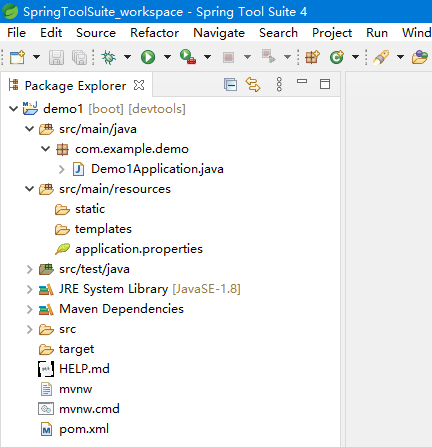Close the Package Explorer tab

click(139, 85)
